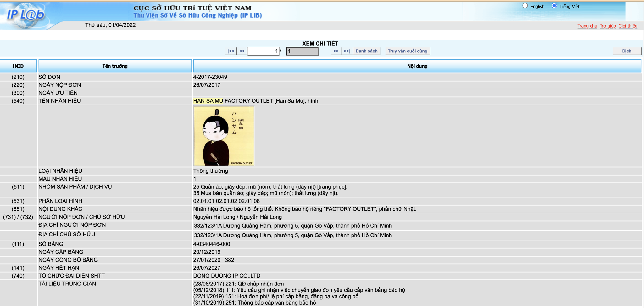Select the English language radio button

pyautogui.click(x=525, y=6)
